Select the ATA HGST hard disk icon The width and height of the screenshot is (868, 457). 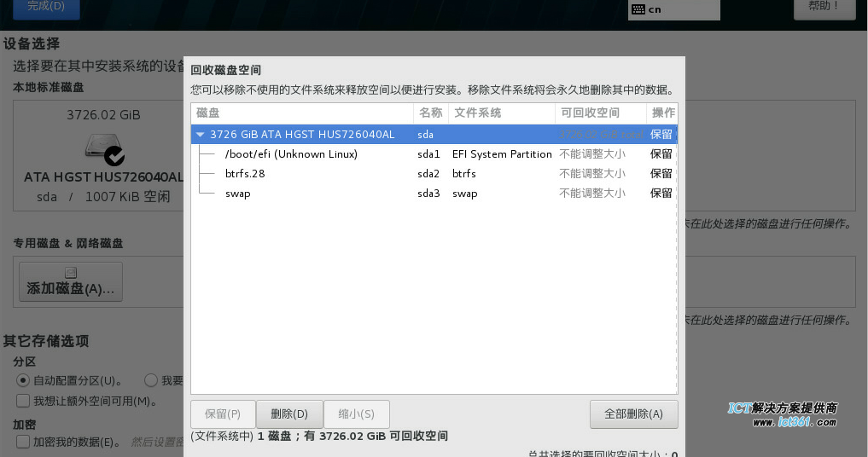point(104,149)
